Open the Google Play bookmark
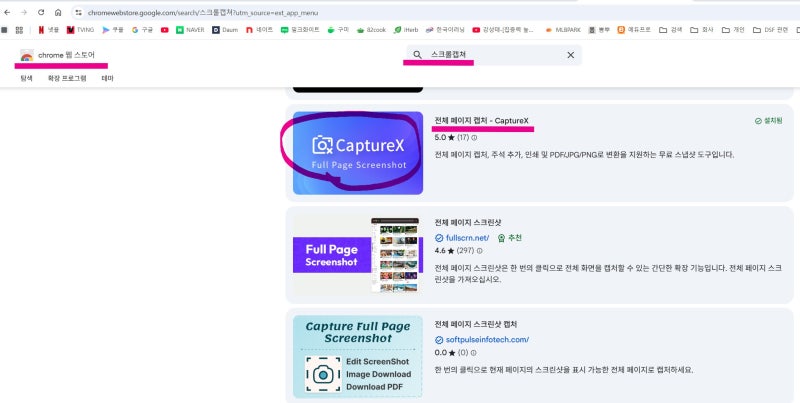This screenshot has height=403, width=800. 113,30
